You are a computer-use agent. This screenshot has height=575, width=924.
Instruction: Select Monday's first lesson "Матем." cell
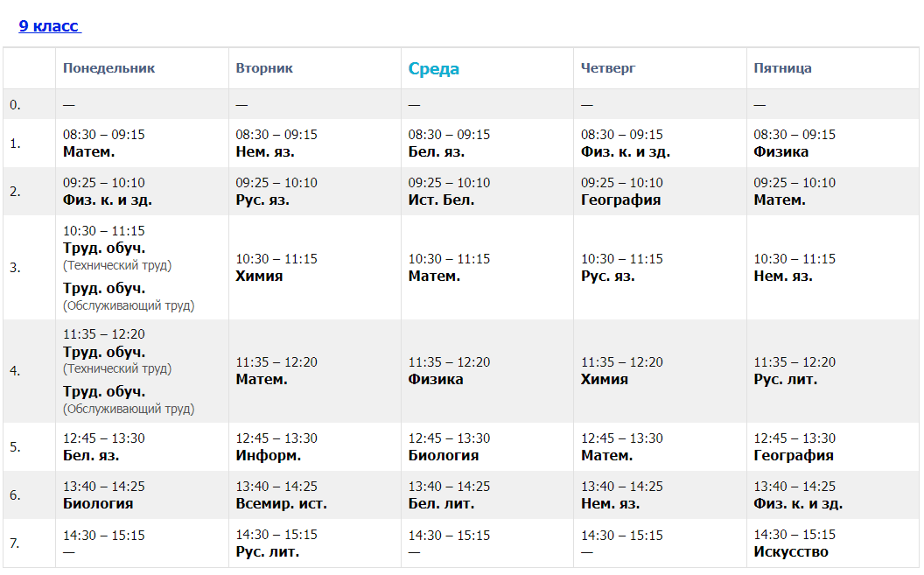[89, 151]
